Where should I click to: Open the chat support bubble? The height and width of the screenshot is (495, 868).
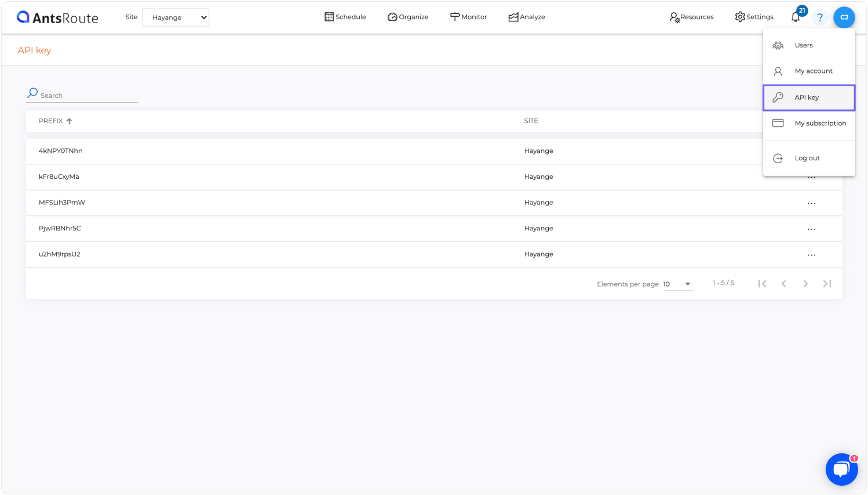[x=841, y=469]
